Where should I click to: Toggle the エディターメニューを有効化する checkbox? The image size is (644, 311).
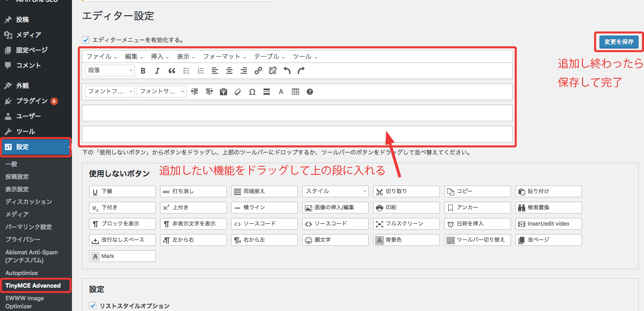coord(86,40)
